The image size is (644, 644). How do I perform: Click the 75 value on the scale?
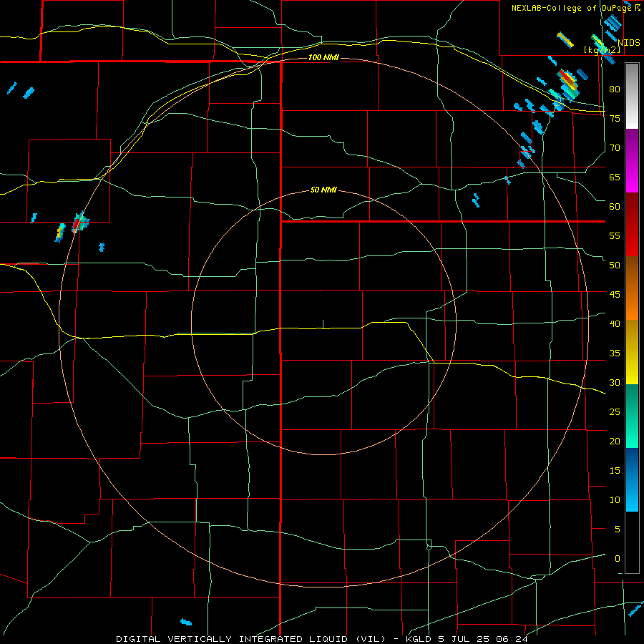[x=615, y=118]
